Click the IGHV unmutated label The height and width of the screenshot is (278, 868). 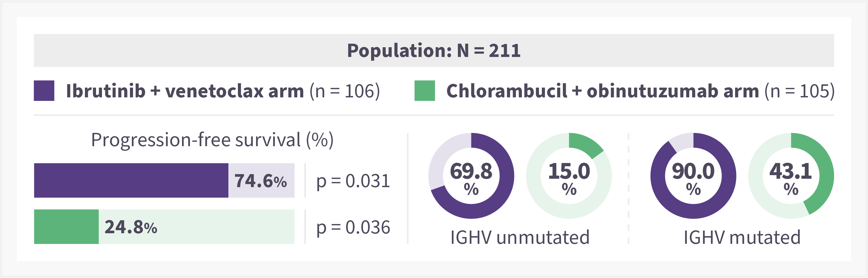click(x=520, y=237)
